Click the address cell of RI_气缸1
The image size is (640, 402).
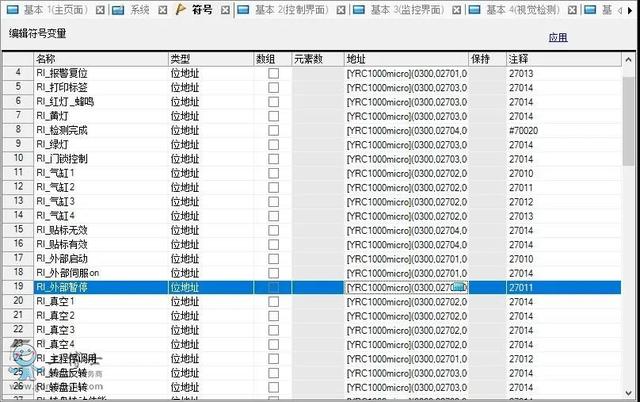[406, 173]
